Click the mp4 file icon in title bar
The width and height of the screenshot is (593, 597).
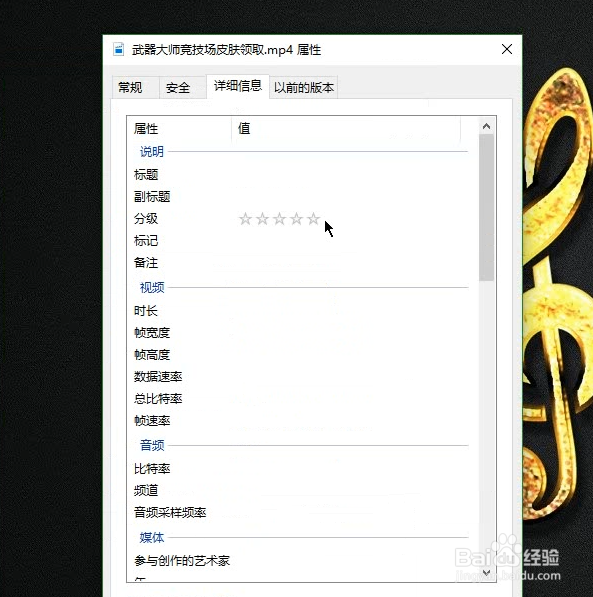[x=119, y=49]
